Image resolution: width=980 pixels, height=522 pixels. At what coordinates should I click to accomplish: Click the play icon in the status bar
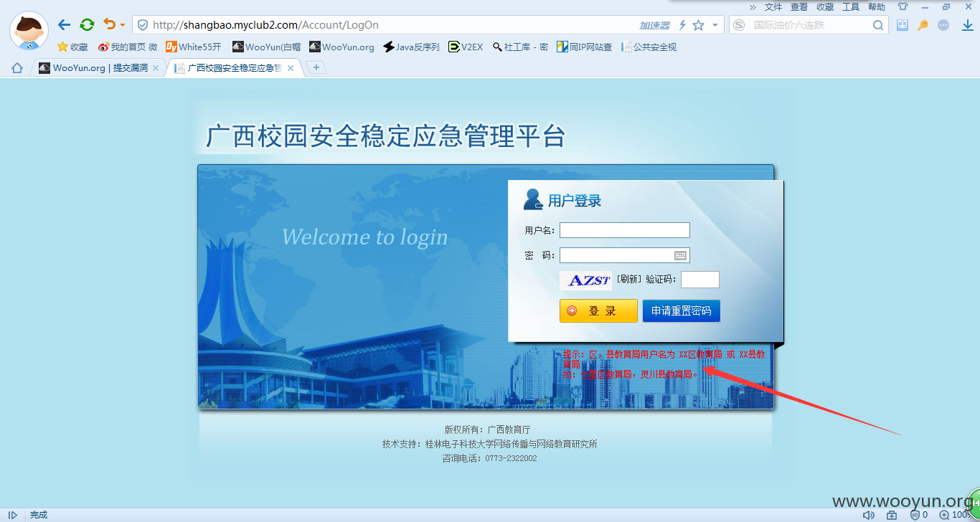13,515
